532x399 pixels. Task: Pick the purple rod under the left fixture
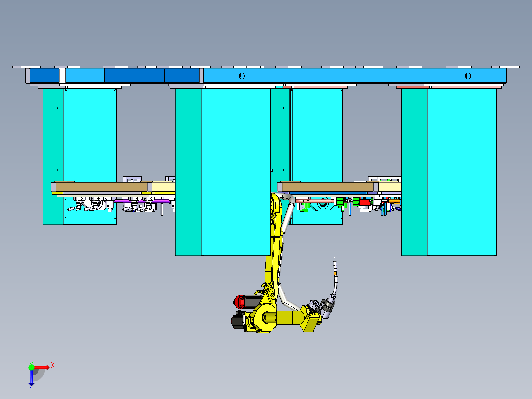(x=143, y=201)
